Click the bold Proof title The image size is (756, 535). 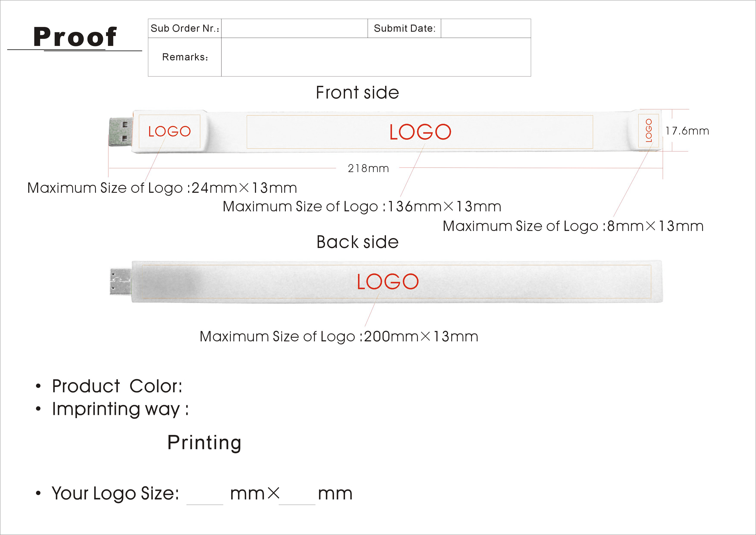pos(75,37)
